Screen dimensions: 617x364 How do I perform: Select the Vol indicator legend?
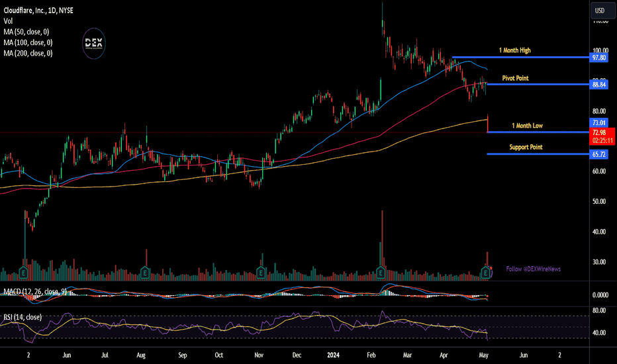click(x=8, y=21)
